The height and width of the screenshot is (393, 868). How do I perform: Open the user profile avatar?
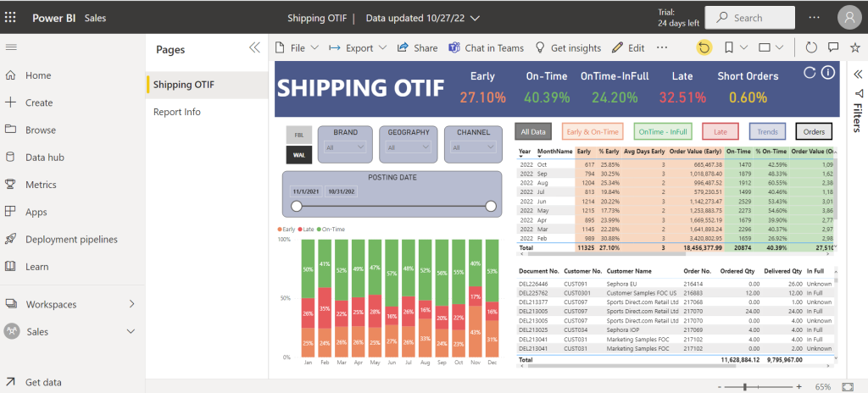coord(849,18)
